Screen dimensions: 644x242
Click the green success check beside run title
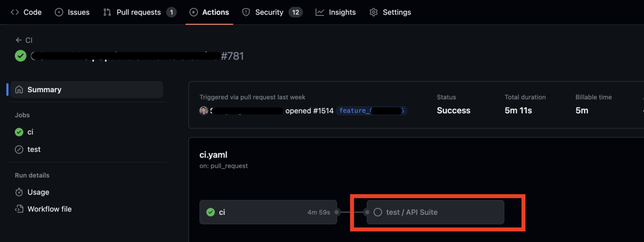point(21,56)
